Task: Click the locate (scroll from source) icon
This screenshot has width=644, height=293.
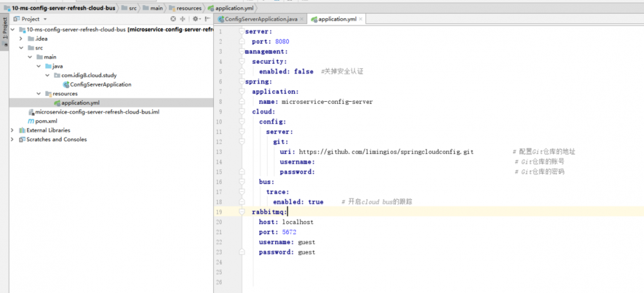Action: point(173,19)
